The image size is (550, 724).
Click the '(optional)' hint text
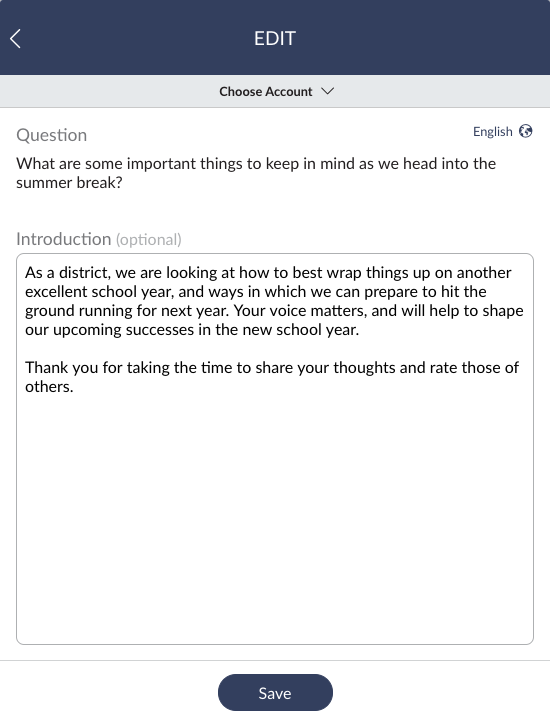pos(149,240)
